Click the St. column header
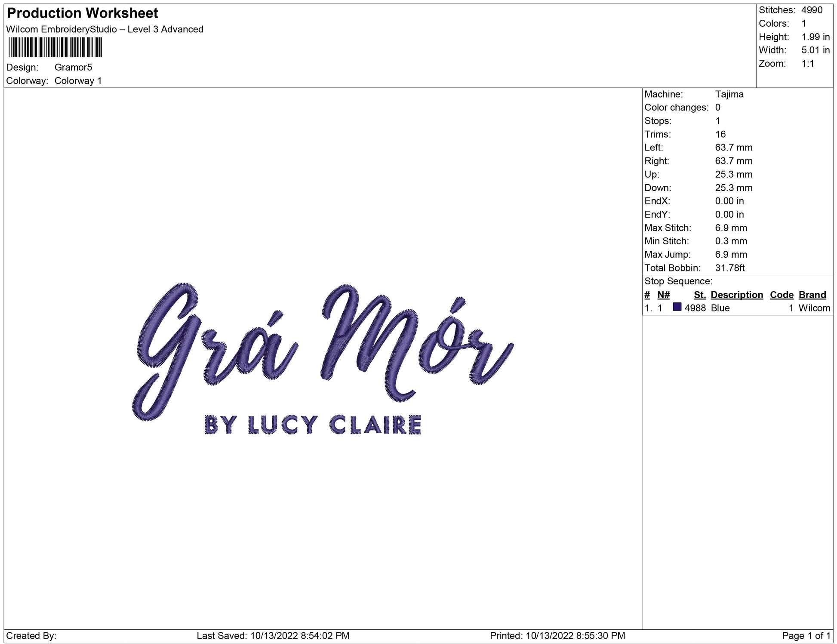 (x=699, y=295)
